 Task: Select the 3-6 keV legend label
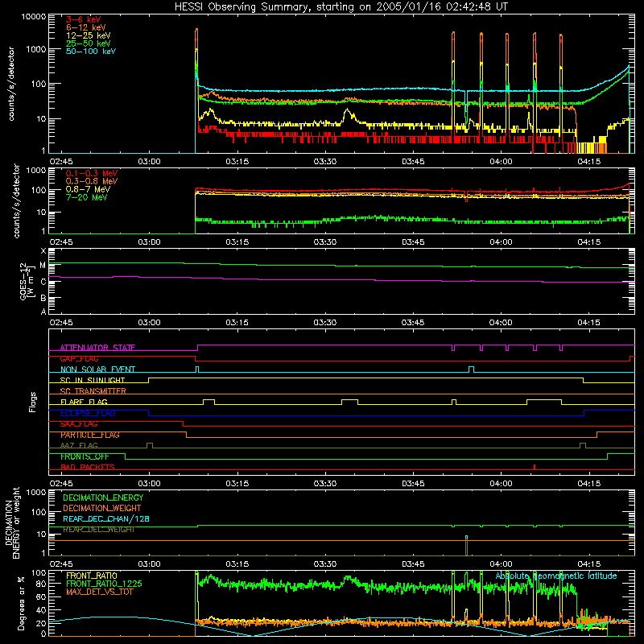[84, 19]
